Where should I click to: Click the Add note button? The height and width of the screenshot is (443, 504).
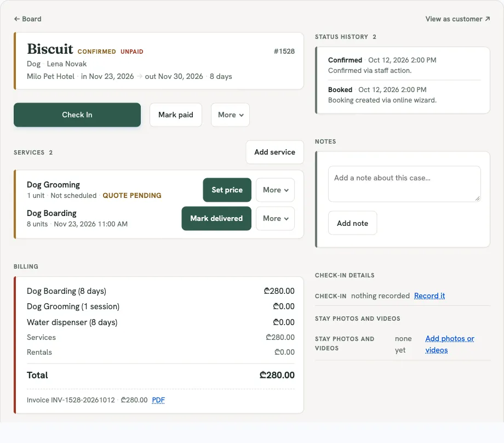[x=353, y=223]
